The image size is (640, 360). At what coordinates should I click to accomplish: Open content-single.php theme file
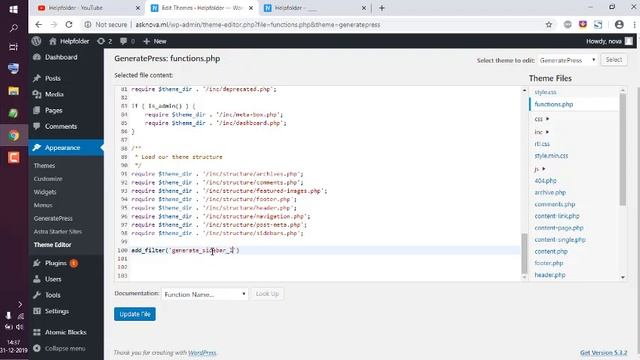click(x=560, y=240)
